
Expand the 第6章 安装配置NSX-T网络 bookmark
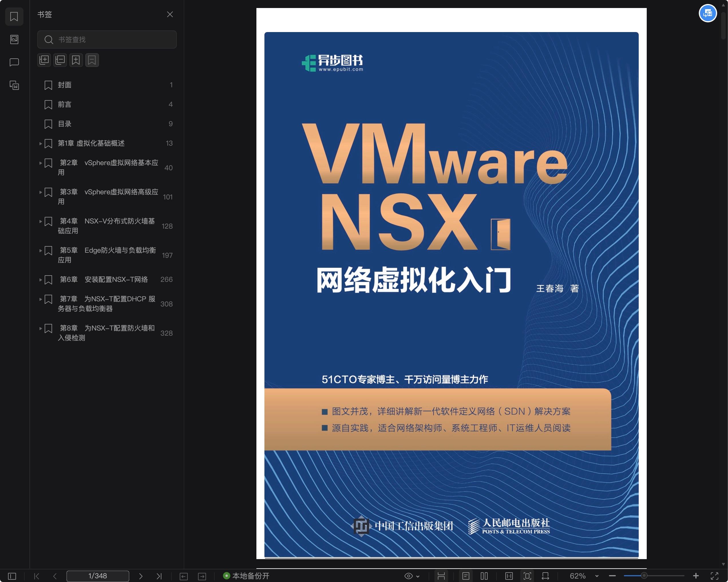[x=41, y=280]
